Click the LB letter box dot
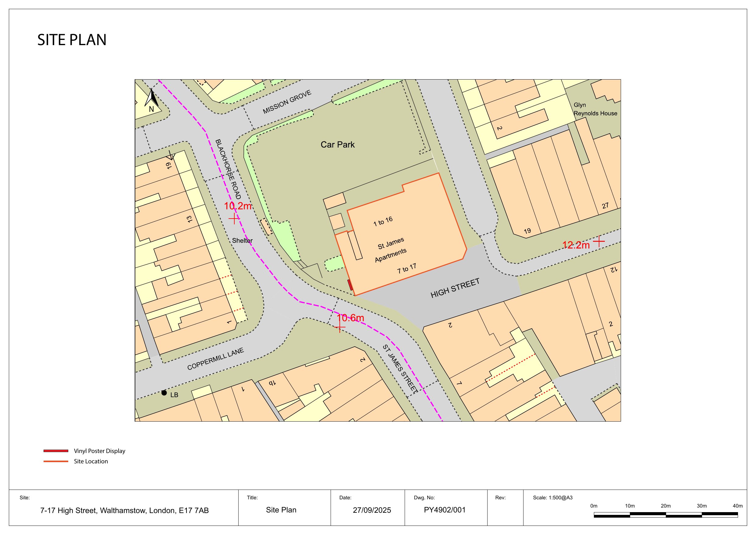The width and height of the screenshot is (756, 535). [x=164, y=393]
